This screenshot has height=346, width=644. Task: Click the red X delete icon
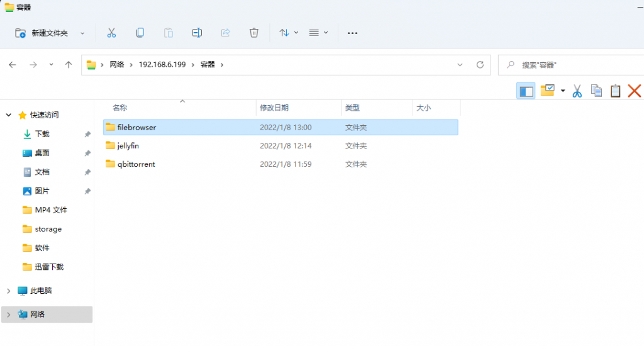[634, 91]
